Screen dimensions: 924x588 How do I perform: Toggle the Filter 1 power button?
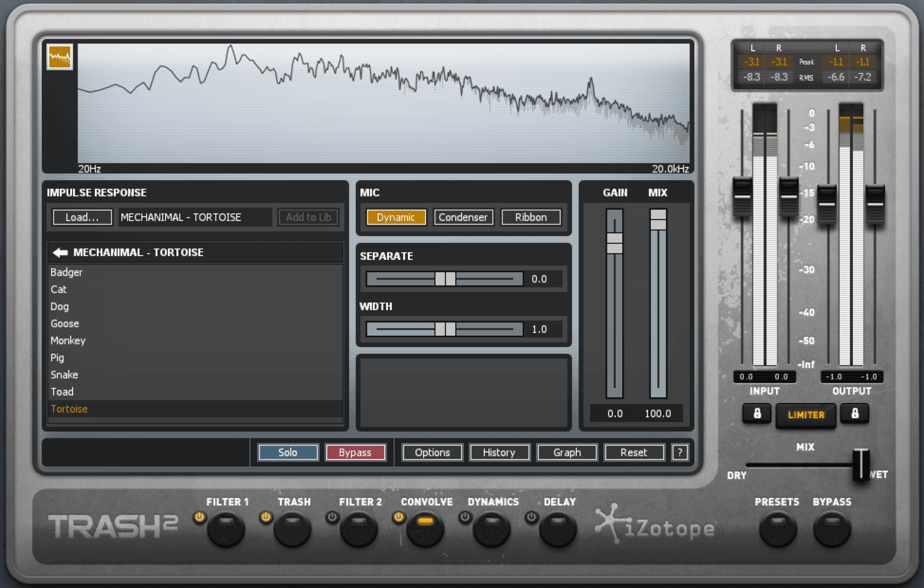point(200,517)
